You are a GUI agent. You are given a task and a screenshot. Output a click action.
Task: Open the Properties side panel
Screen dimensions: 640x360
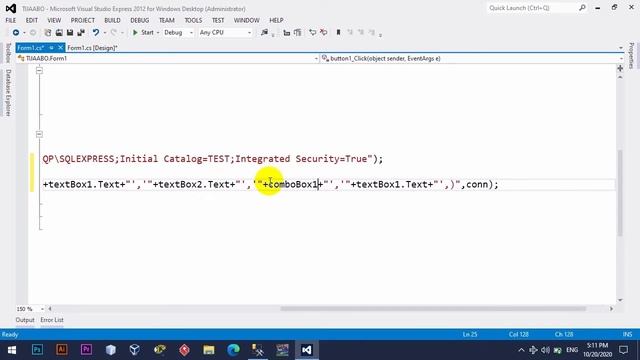pyautogui.click(x=631, y=56)
